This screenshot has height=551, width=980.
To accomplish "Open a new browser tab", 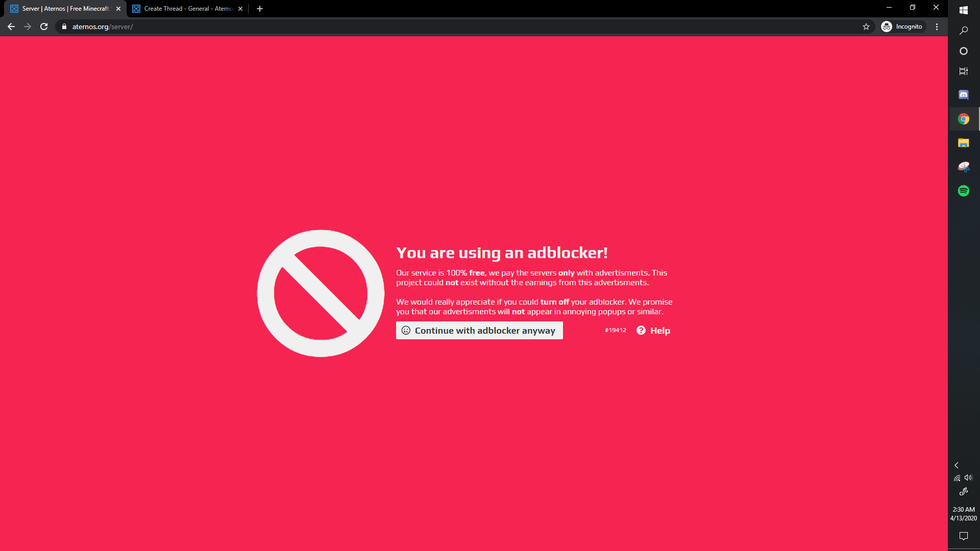I will tap(260, 9).
